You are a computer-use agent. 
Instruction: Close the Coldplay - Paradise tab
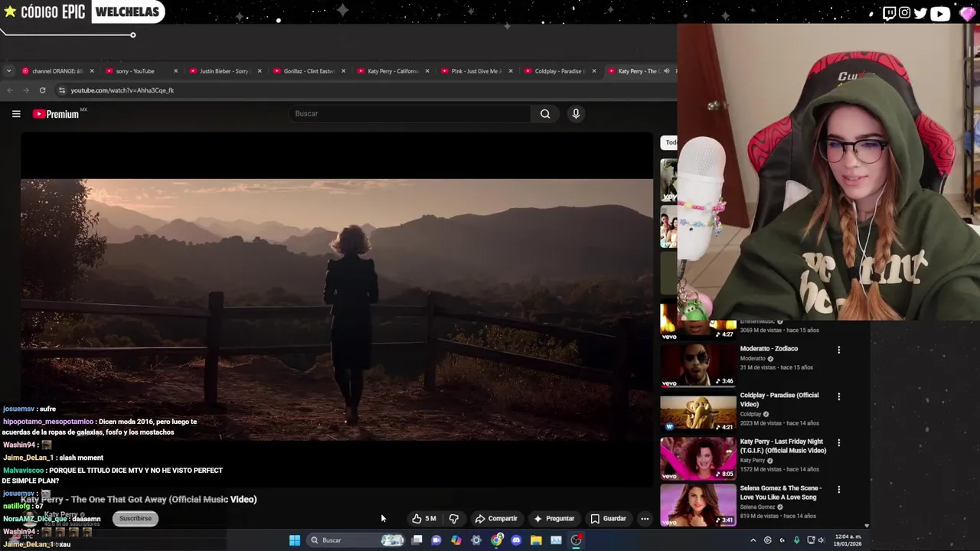[595, 71]
